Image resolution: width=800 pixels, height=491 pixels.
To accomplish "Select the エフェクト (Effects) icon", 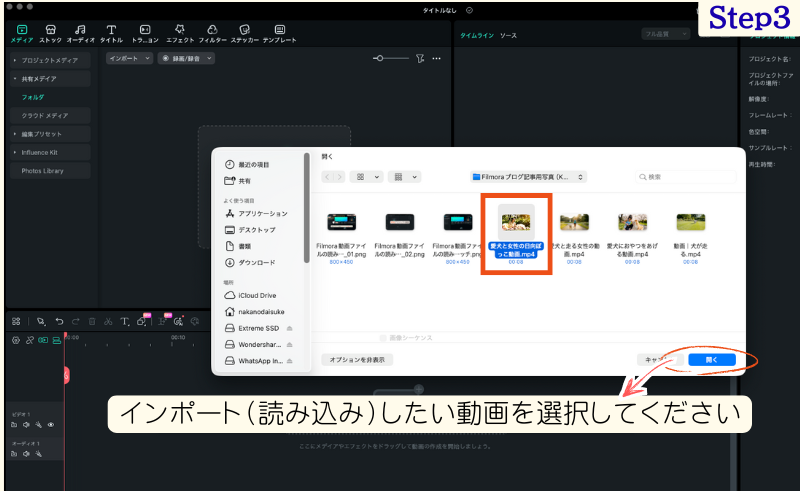I will coord(180,30).
